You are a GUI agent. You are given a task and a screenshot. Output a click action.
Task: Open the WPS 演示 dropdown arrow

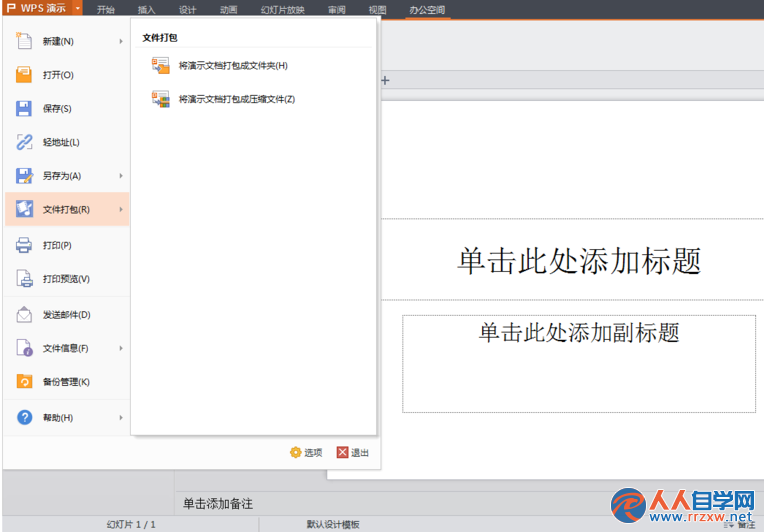click(77, 8)
